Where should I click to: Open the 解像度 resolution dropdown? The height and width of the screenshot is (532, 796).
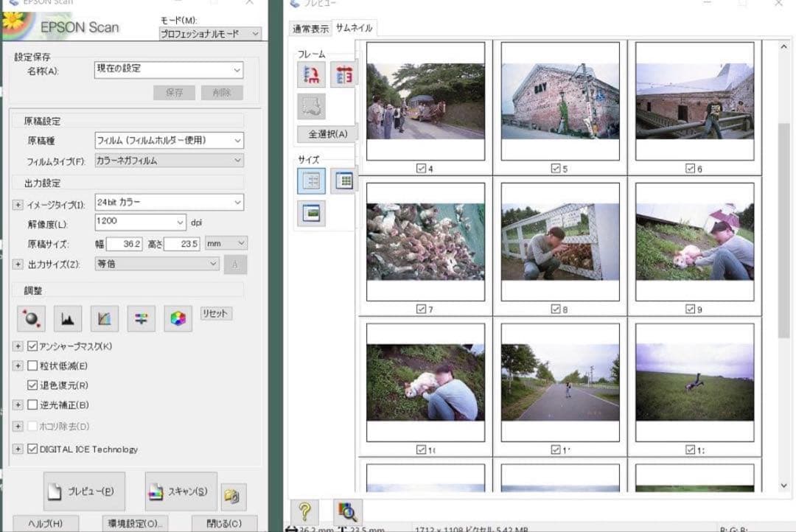coord(181,222)
